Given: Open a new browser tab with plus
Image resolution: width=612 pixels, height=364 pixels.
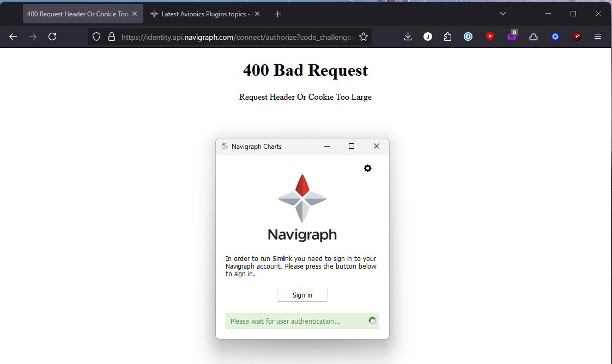Looking at the screenshot, I should tap(277, 14).
